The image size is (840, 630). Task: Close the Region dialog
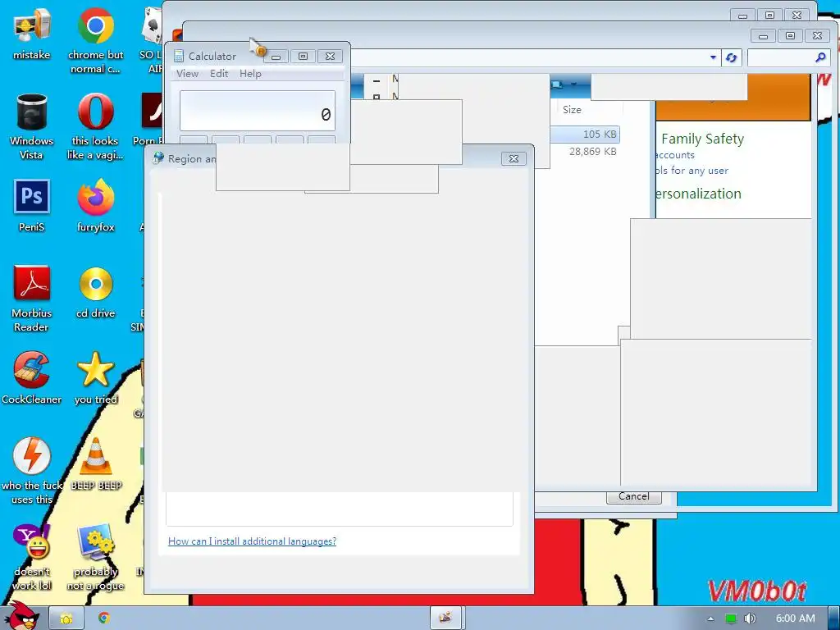tap(514, 158)
